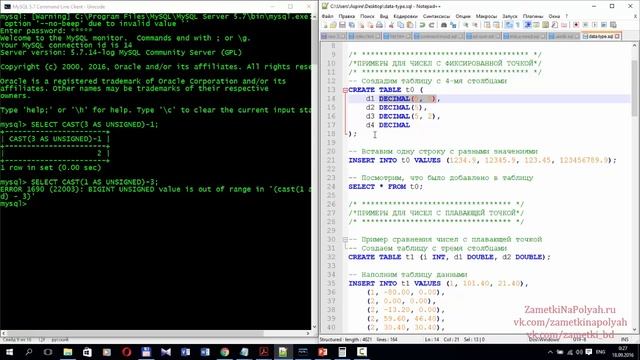Open the ? help menu
Image resolution: width=640 pixels, height=360 pixels.
[567, 16]
